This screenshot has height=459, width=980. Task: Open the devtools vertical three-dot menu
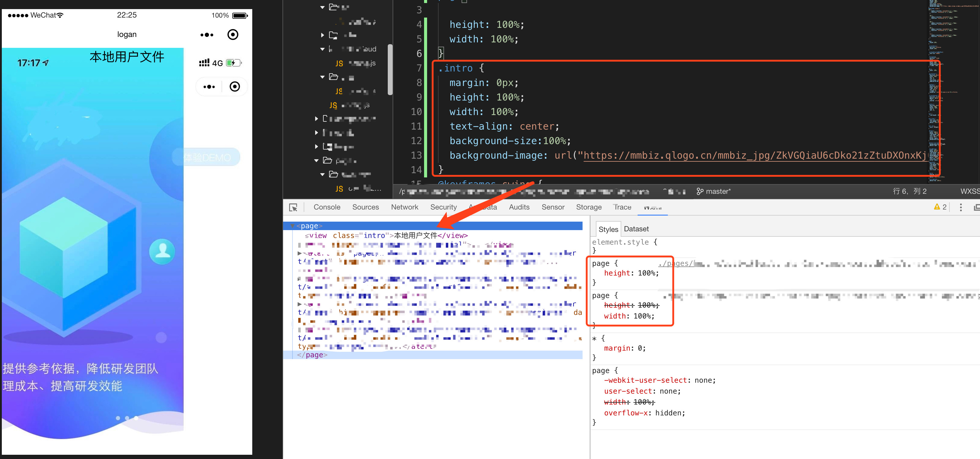(x=961, y=207)
